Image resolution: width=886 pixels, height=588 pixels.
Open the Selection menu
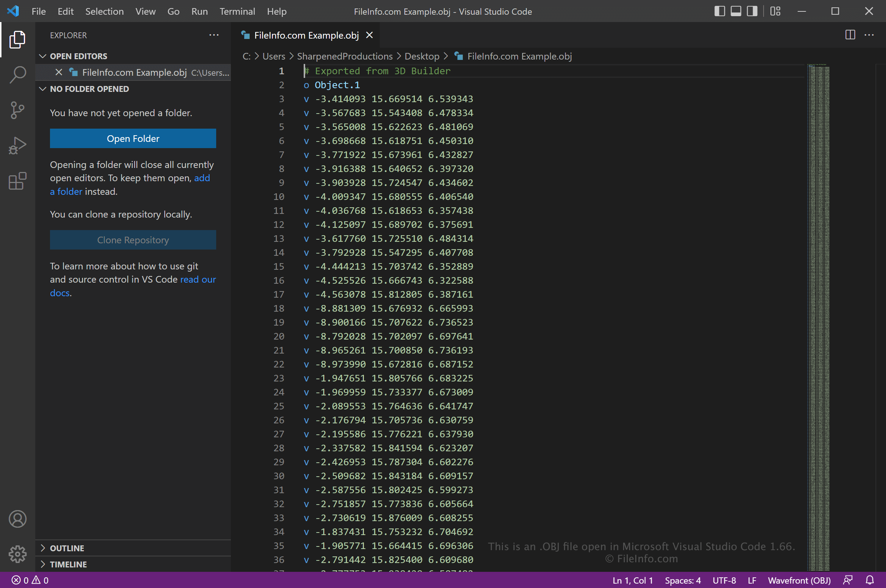coord(105,12)
